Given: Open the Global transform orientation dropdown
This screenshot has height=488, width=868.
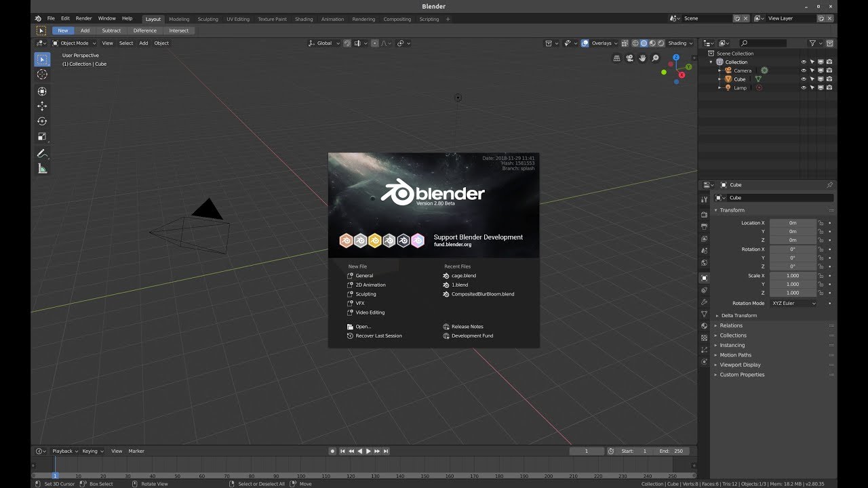Looking at the screenshot, I should 324,43.
